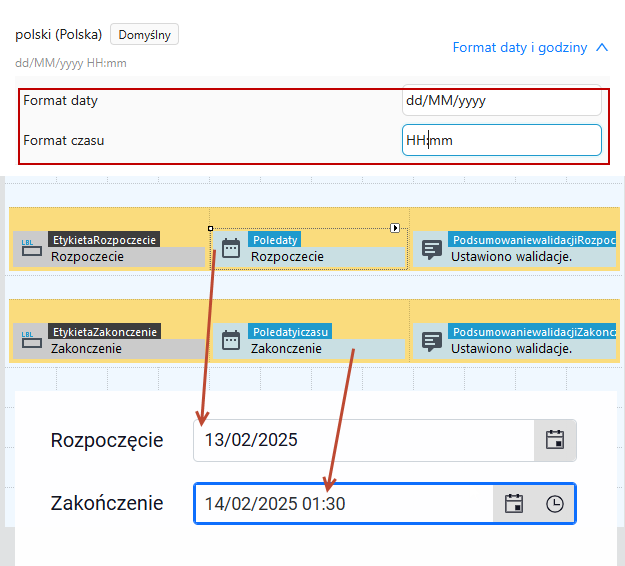Click the Zakonczenie text in the gray label

[x=86, y=349]
